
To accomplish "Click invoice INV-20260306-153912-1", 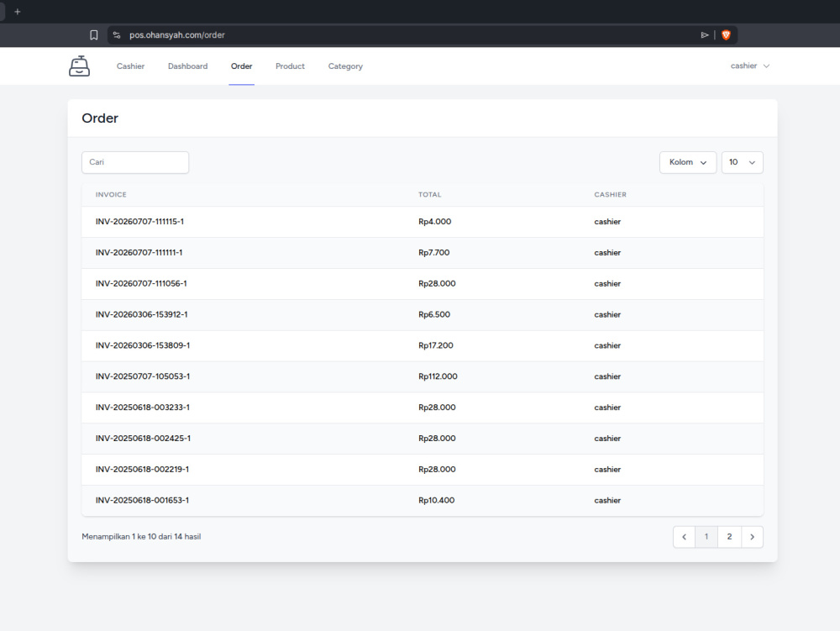I will 141,315.
